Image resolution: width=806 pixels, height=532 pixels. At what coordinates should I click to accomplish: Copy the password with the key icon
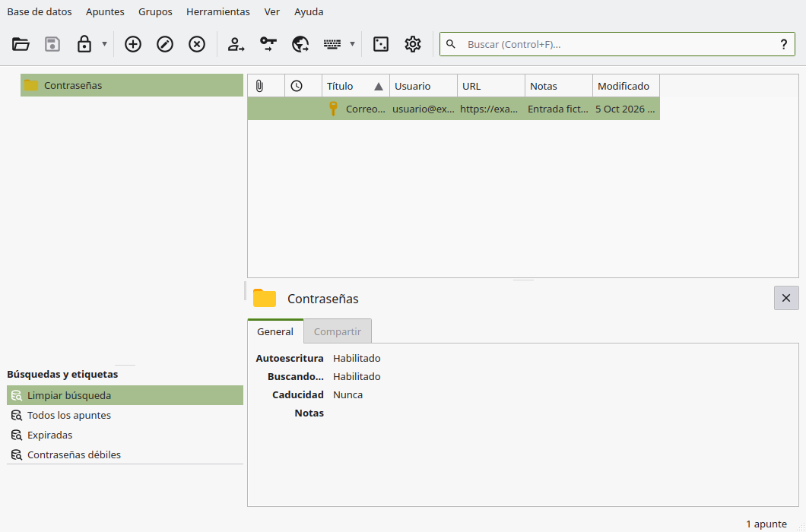(x=268, y=44)
